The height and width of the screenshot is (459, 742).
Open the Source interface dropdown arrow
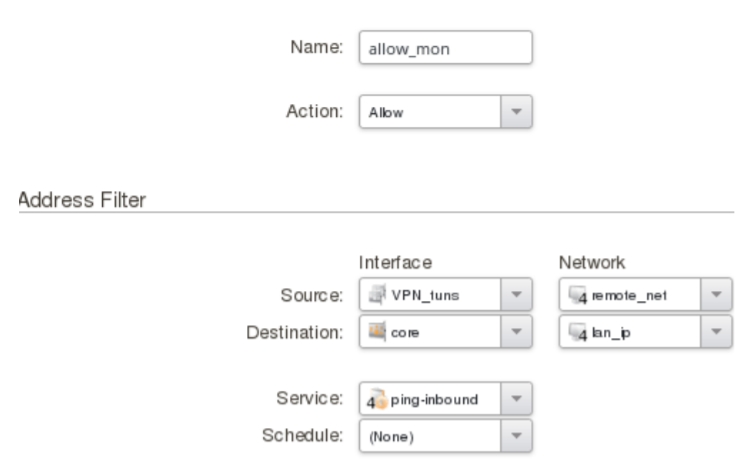tap(517, 295)
